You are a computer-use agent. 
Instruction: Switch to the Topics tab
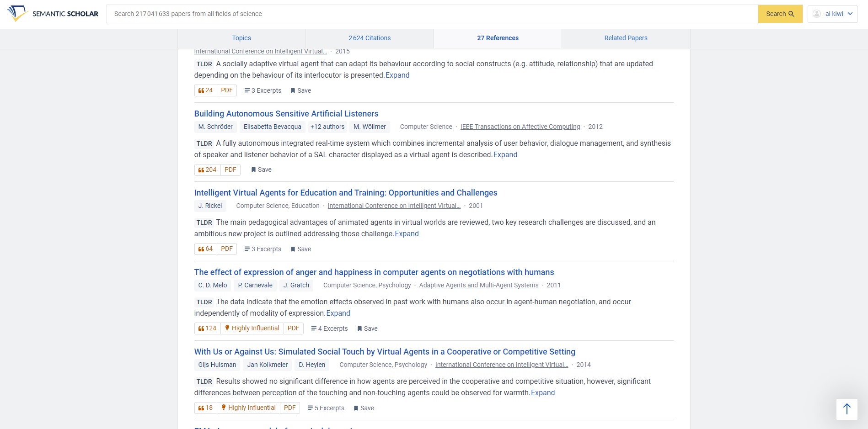point(241,38)
